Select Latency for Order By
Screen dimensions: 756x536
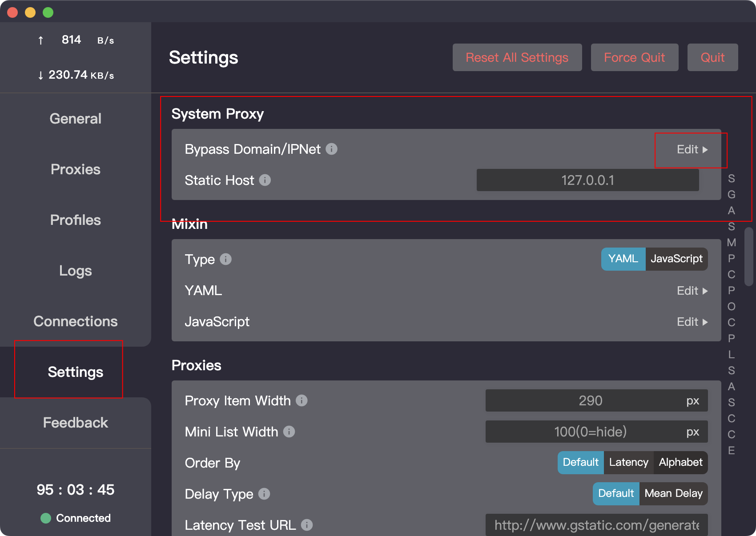coord(628,463)
